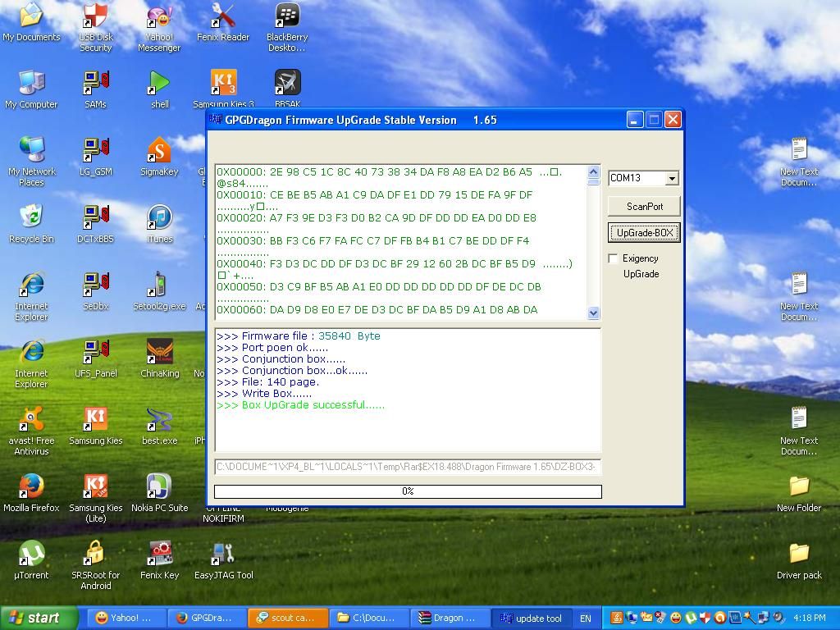Image resolution: width=840 pixels, height=630 pixels.
Task: Click the hex dump scrollbar up arrow
Action: pyautogui.click(x=593, y=172)
